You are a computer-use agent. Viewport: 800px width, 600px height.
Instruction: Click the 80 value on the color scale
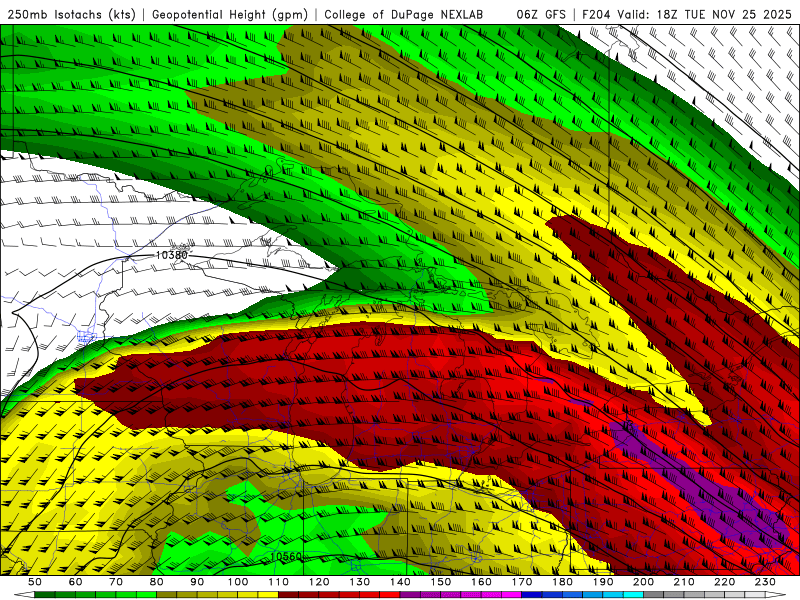coord(157,582)
